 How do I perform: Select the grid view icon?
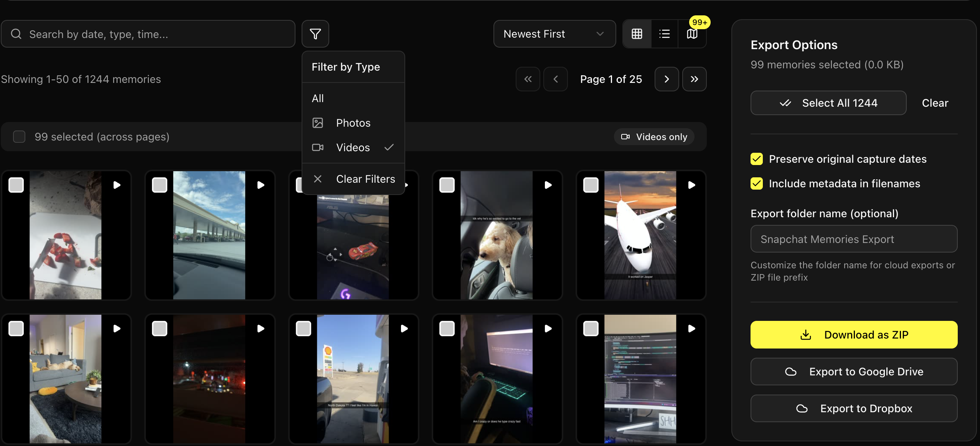pos(637,34)
